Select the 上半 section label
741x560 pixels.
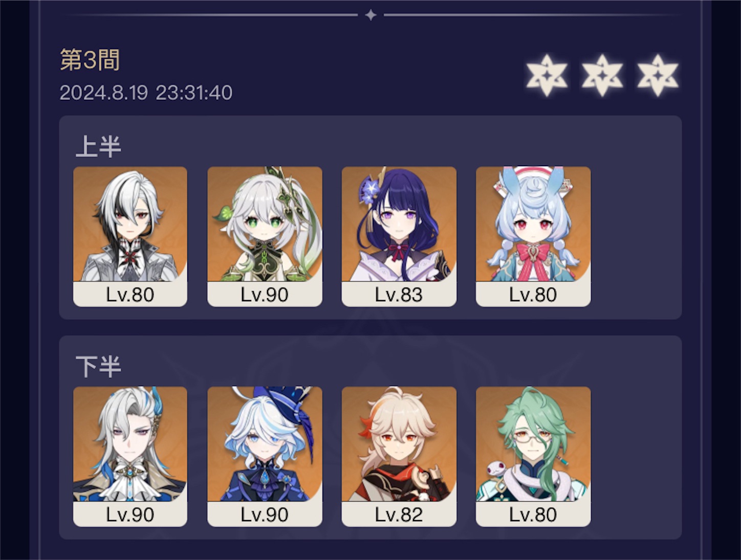98,146
